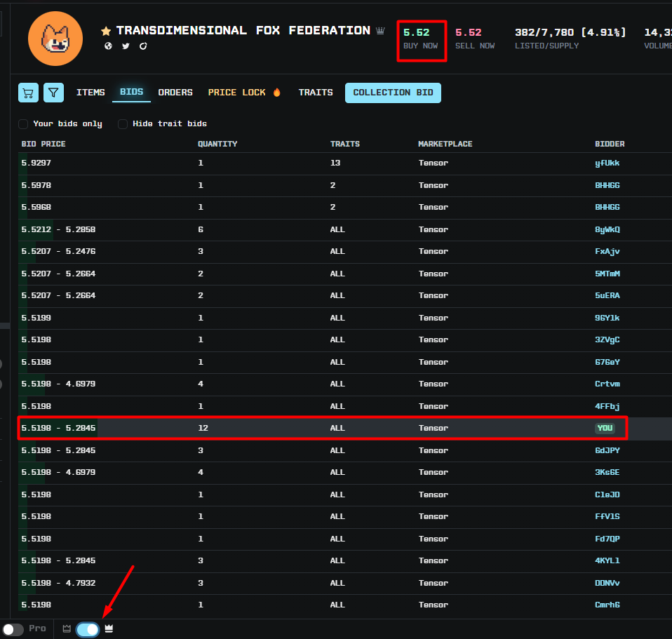Viewport: 672px width, 639px height.
Task: Check the 'Hide trait bids' option
Action: (123, 124)
